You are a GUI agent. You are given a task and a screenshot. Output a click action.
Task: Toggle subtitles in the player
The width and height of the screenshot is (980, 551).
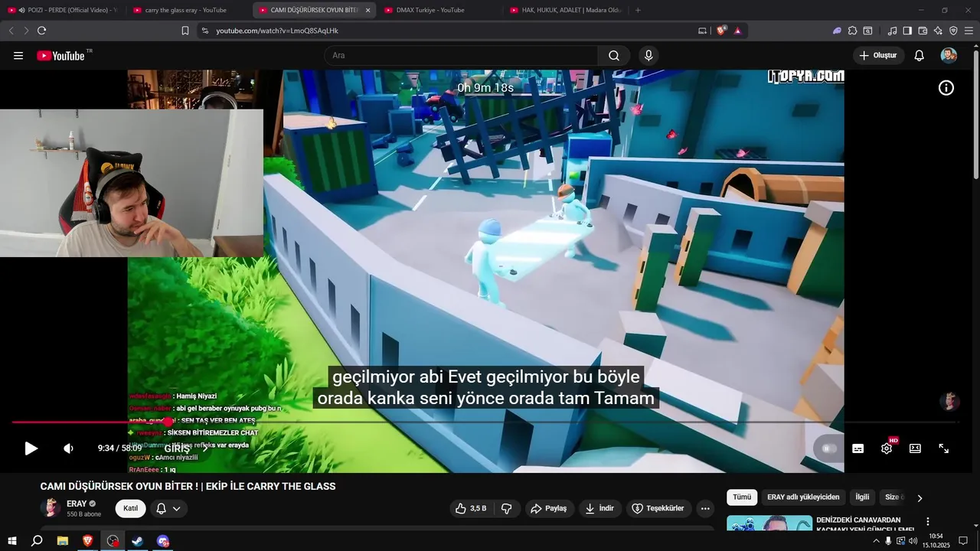[x=857, y=448]
